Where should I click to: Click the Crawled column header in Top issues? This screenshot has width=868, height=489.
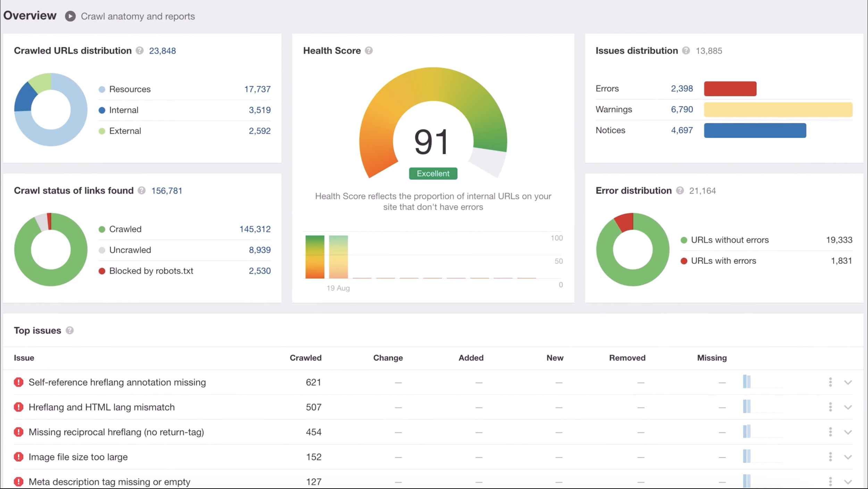305,358
